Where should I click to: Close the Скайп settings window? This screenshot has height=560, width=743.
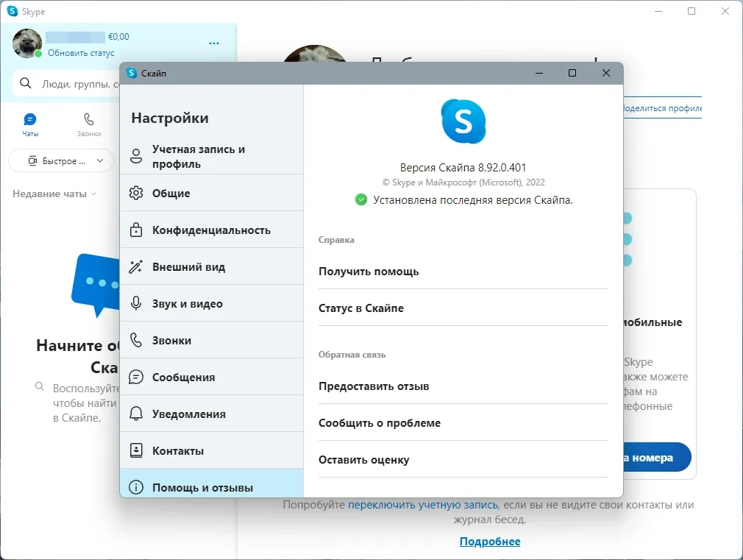tap(606, 73)
